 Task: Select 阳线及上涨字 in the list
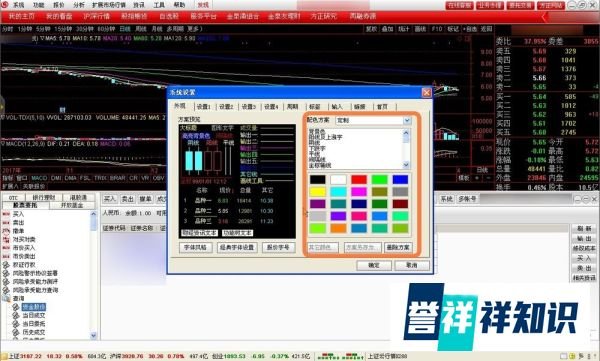(x=326, y=137)
